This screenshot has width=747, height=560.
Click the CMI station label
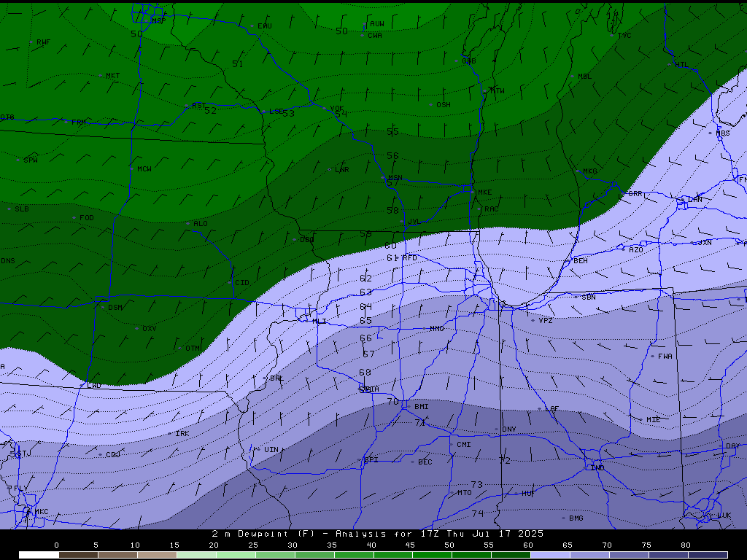pyautogui.click(x=463, y=444)
